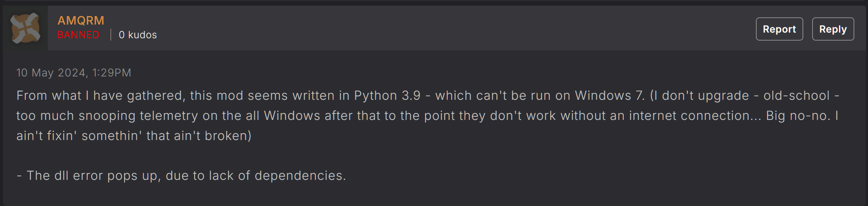The image size is (868, 206).
Task: Click the 'Python 3.9' text in comment
Action: tap(387, 96)
